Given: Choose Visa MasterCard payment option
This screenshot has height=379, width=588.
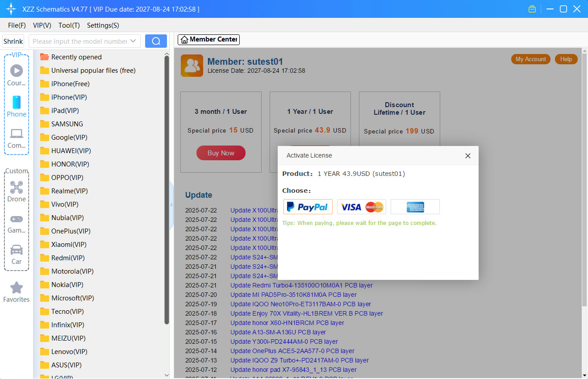Looking at the screenshot, I should [362, 207].
